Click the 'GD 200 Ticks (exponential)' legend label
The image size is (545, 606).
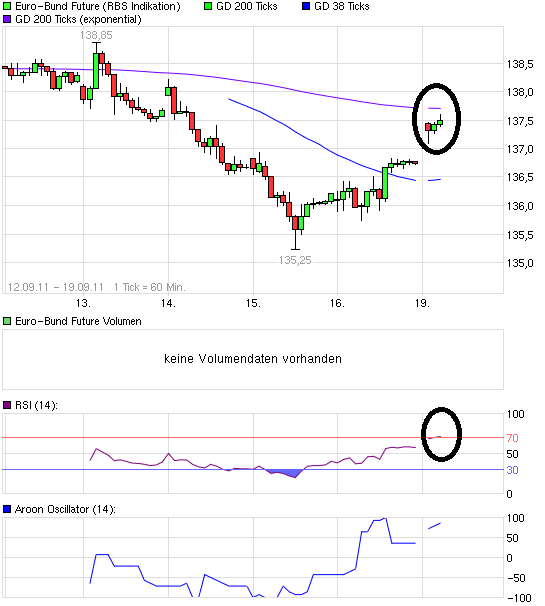click(x=78, y=19)
